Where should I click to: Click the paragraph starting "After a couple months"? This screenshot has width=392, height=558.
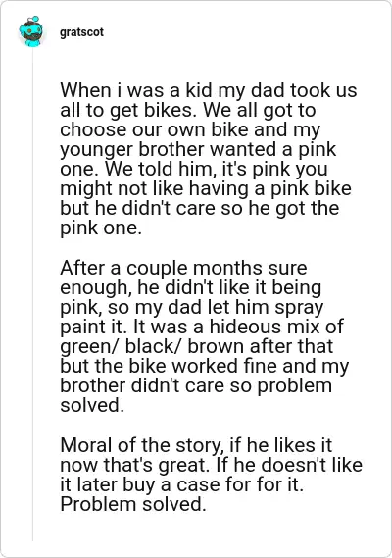(x=205, y=336)
